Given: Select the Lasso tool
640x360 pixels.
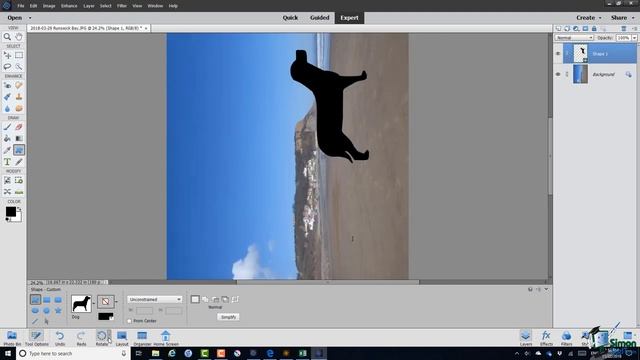Looking at the screenshot, I should click(x=7, y=66).
